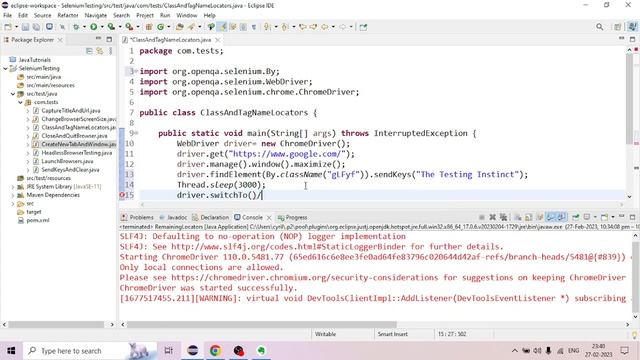Open the Debug button dropdown arrow
The height and width of the screenshot is (360, 640).
[x=84, y=27]
